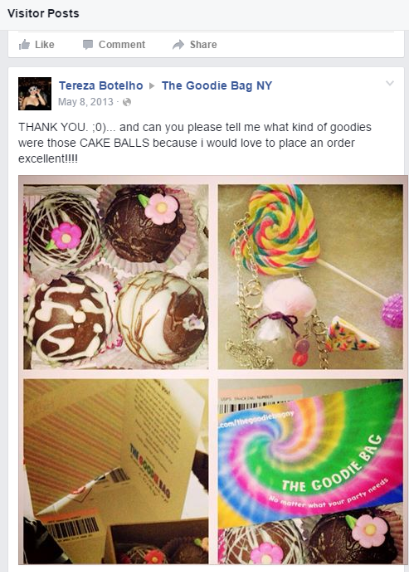View the rainbow lollipop charm photo
This screenshot has width=409, height=574.
(x=311, y=277)
